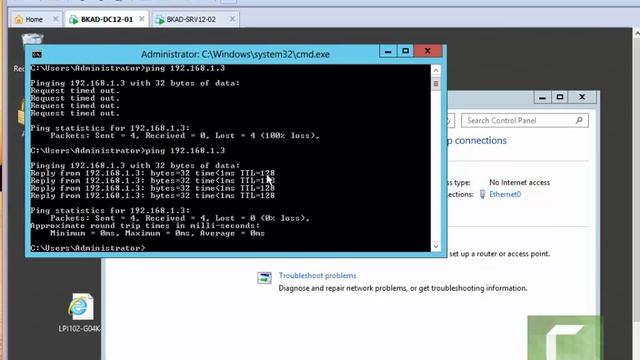This screenshot has height=360, width=640.
Task: Maximize the Control Panel window
Action: click(560, 97)
